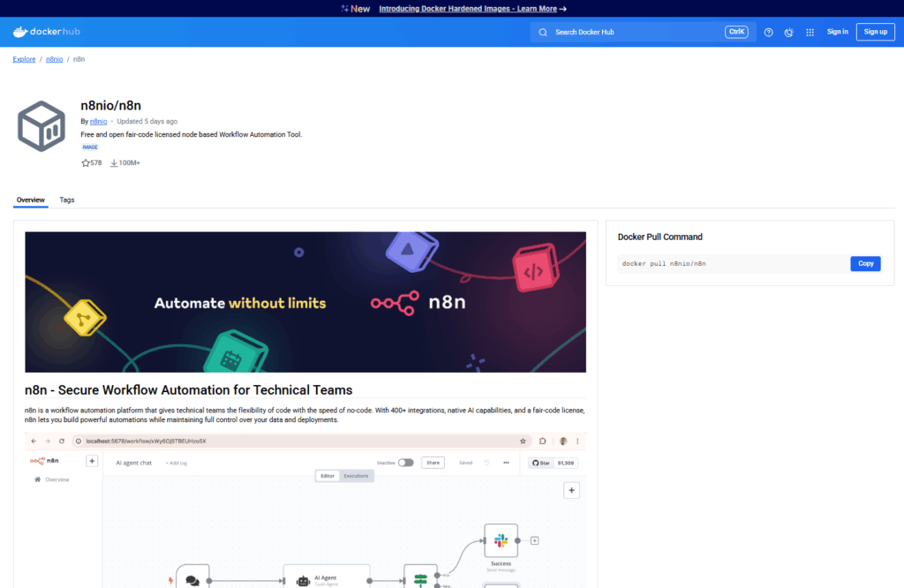This screenshot has height=588, width=904.
Task: Toggle the dark theme icon in header
Action: click(788, 33)
